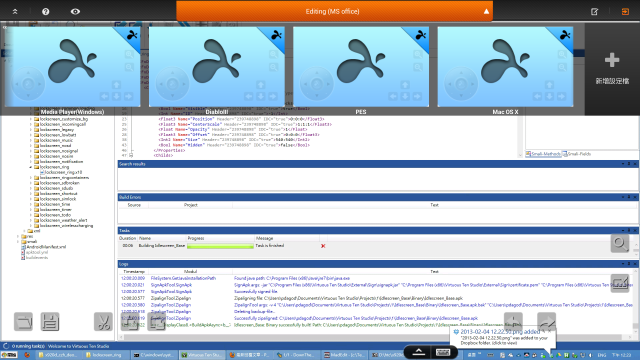Tap the overlay scissors cut shortcut
The image size is (640, 360).
coord(103,322)
